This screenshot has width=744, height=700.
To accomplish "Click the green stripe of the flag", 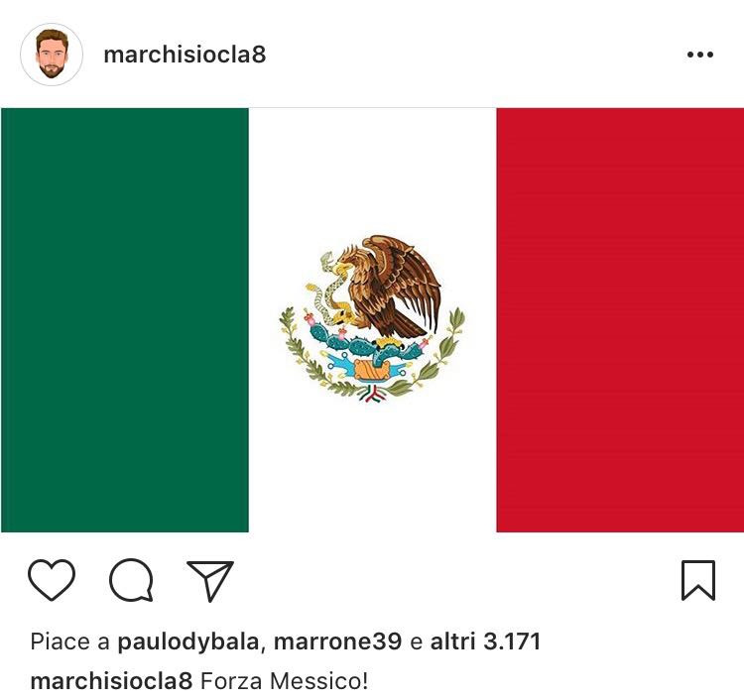I will 125,320.
